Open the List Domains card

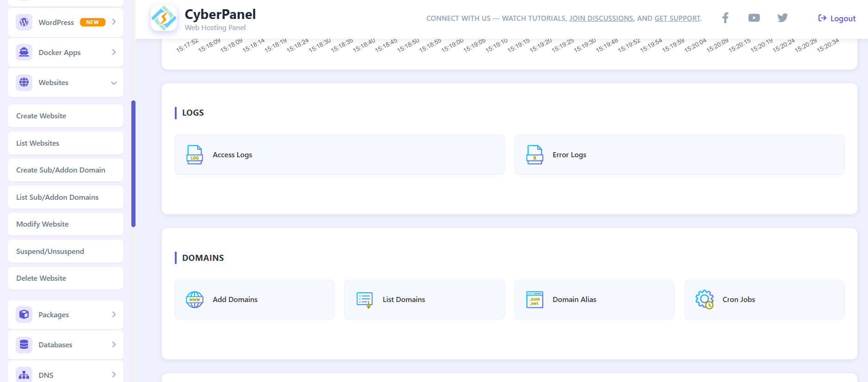(425, 300)
